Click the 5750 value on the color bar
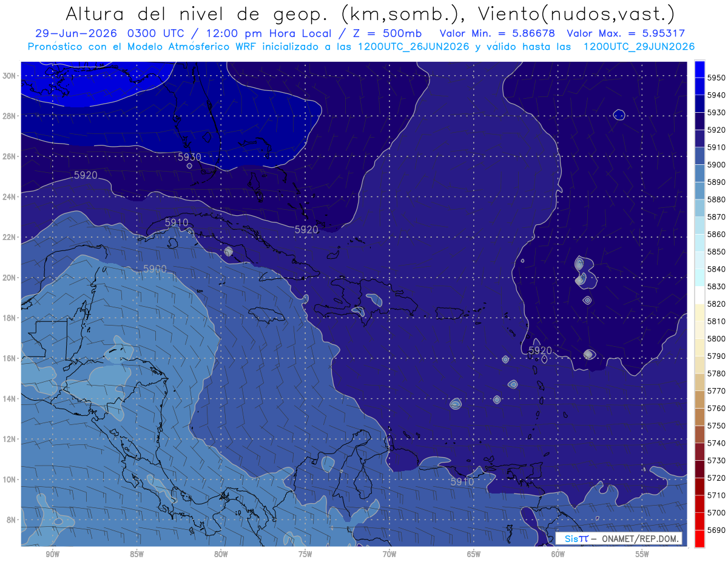 click(716, 426)
